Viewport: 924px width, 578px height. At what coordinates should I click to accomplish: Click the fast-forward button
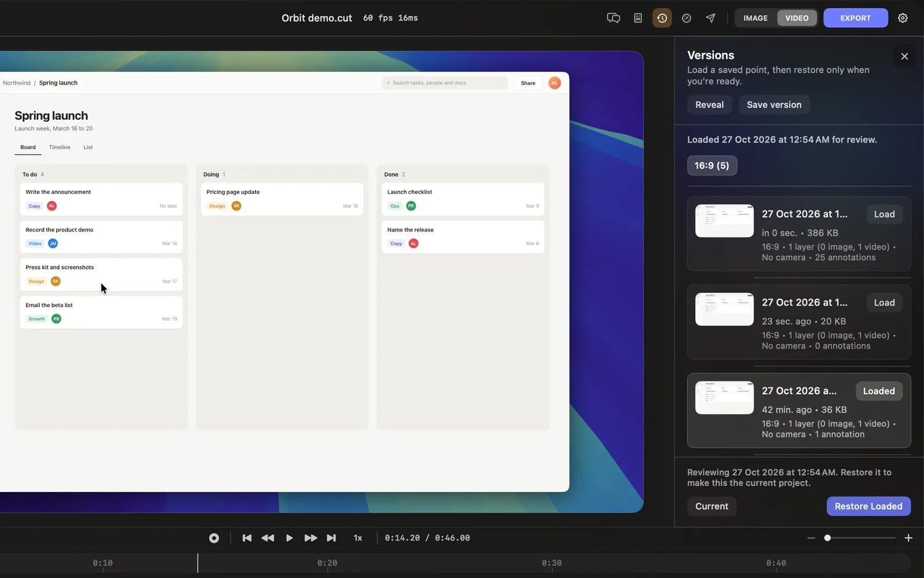[x=311, y=538]
